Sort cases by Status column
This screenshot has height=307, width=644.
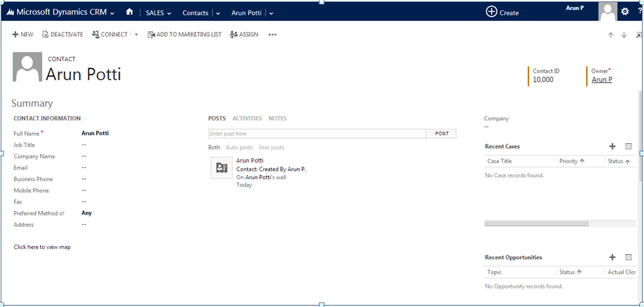(x=619, y=161)
